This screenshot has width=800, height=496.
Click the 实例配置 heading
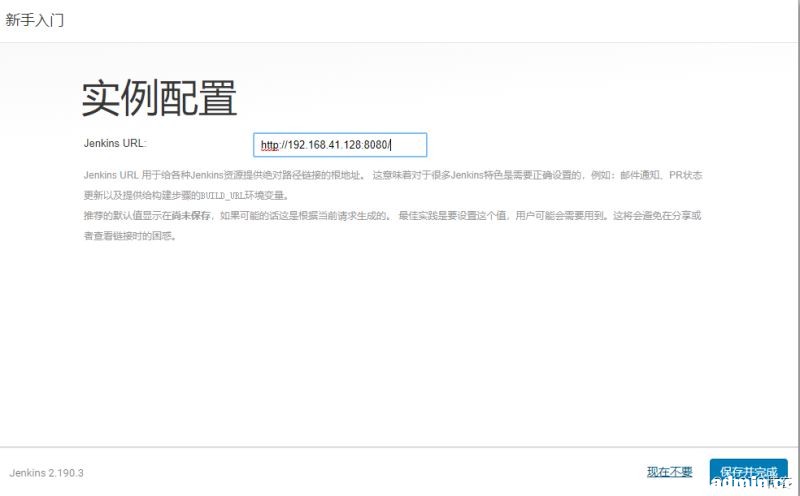point(159,98)
